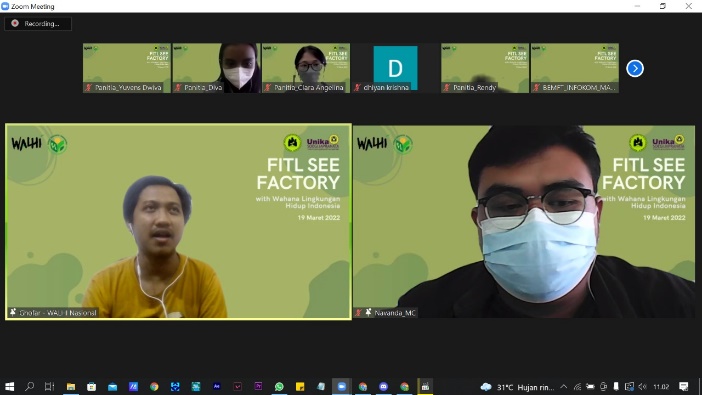Open WhatsApp from the taskbar

(279, 386)
